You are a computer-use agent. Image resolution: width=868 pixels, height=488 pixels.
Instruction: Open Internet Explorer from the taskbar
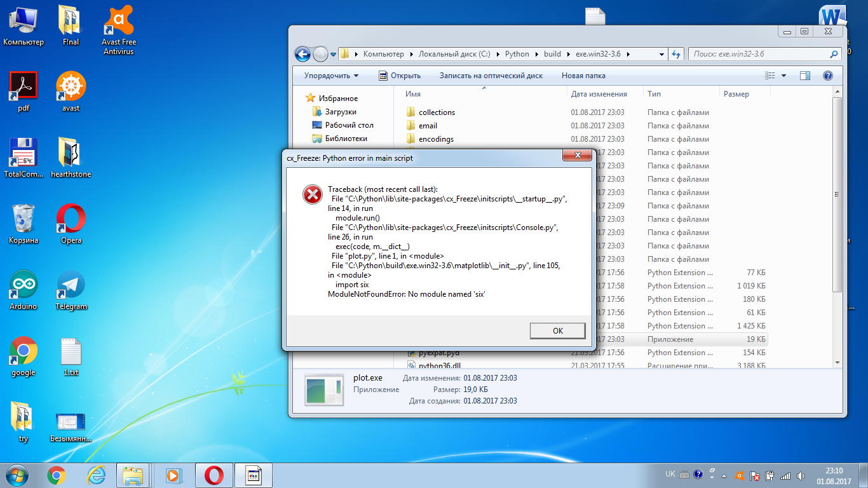(96, 475)
